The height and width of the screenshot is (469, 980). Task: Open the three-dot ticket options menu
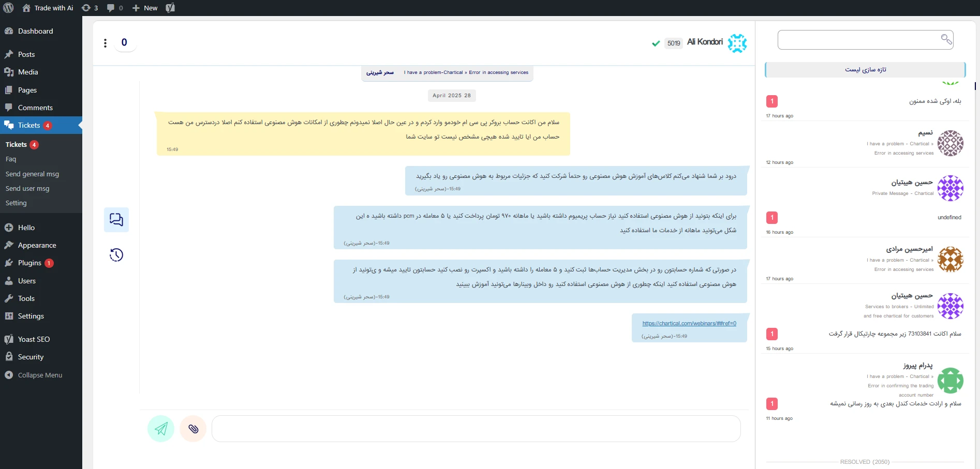coord(105,43)
